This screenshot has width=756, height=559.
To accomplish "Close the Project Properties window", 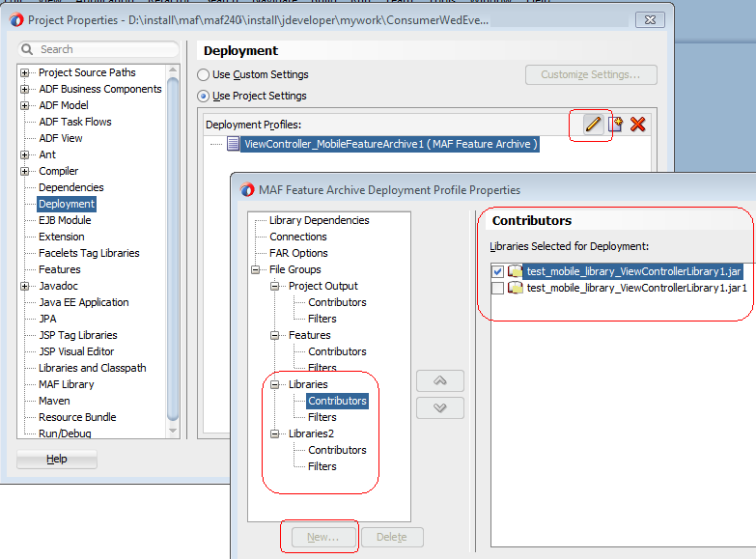I will coord(650,19).
